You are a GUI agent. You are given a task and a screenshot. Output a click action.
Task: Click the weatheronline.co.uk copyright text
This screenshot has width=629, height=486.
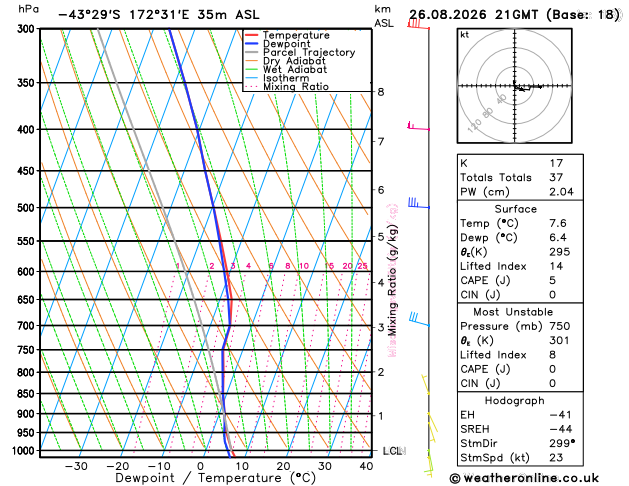coord(524,478)
